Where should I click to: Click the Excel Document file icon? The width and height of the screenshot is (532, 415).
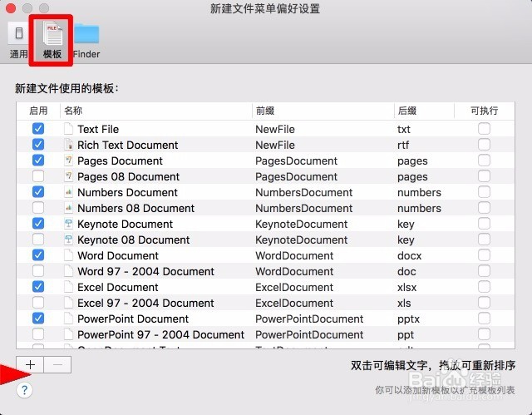(x=68, y=287)
